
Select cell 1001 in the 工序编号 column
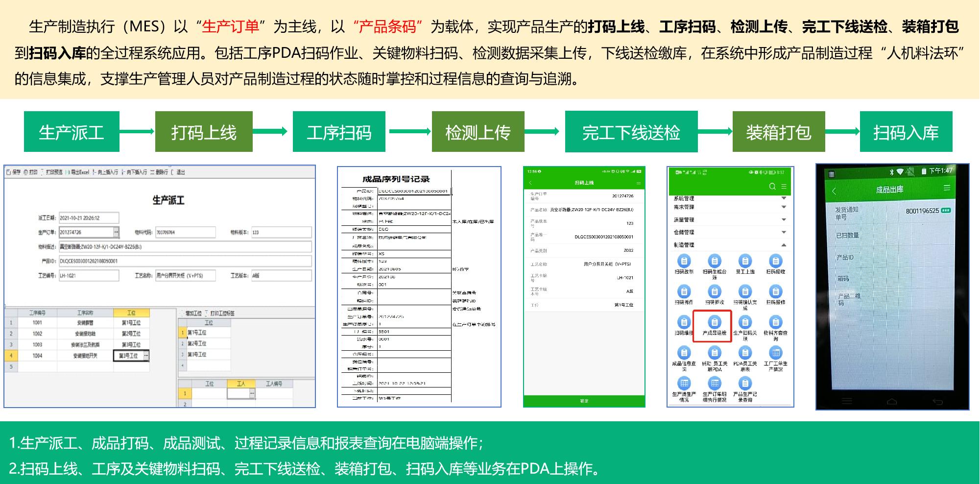pos(37,323)
